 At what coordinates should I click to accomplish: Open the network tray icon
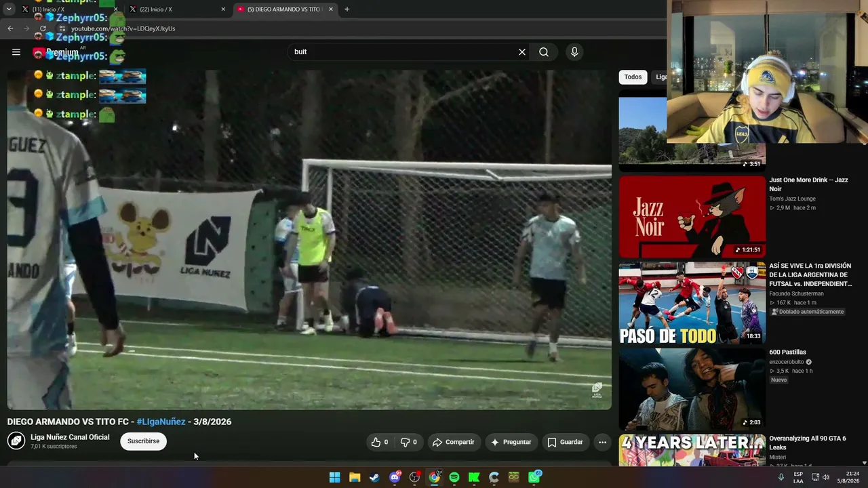pyautogui.click(x=815, y=477)
